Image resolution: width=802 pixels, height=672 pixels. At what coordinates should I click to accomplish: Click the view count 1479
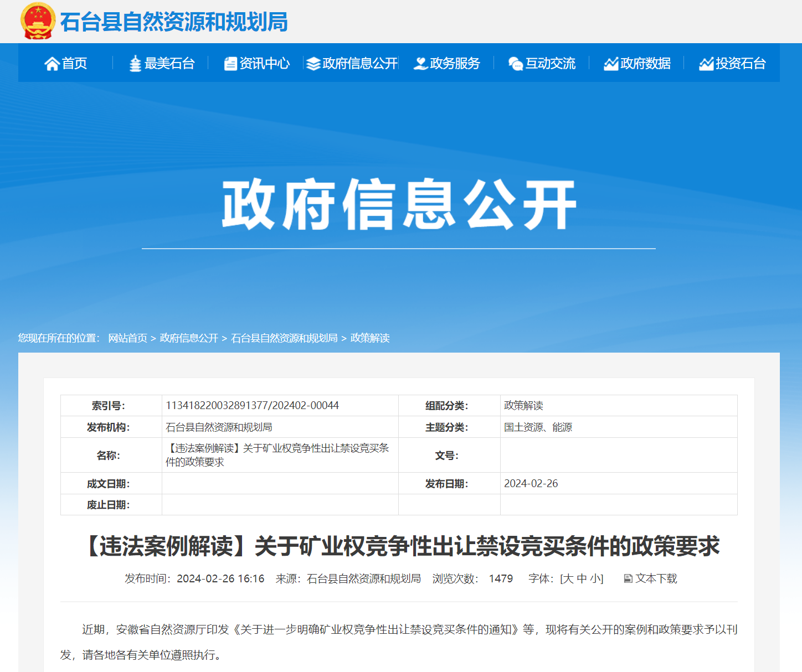point(501,578)
